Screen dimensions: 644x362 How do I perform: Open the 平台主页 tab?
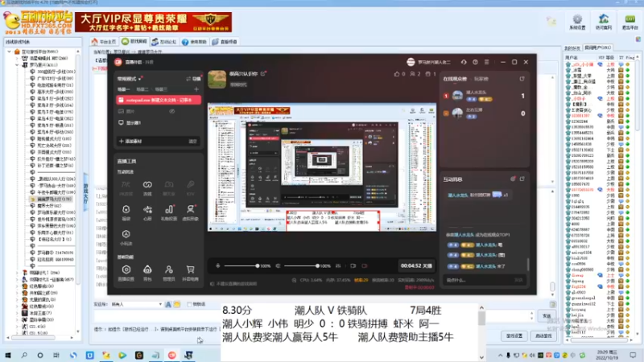(x=104, y=42)
